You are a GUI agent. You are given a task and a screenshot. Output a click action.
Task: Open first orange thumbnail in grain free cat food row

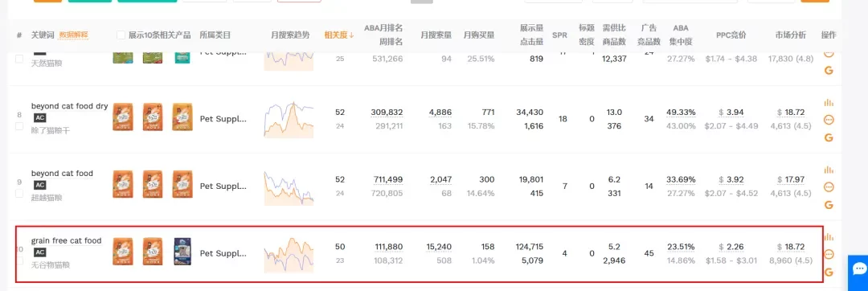123,252
